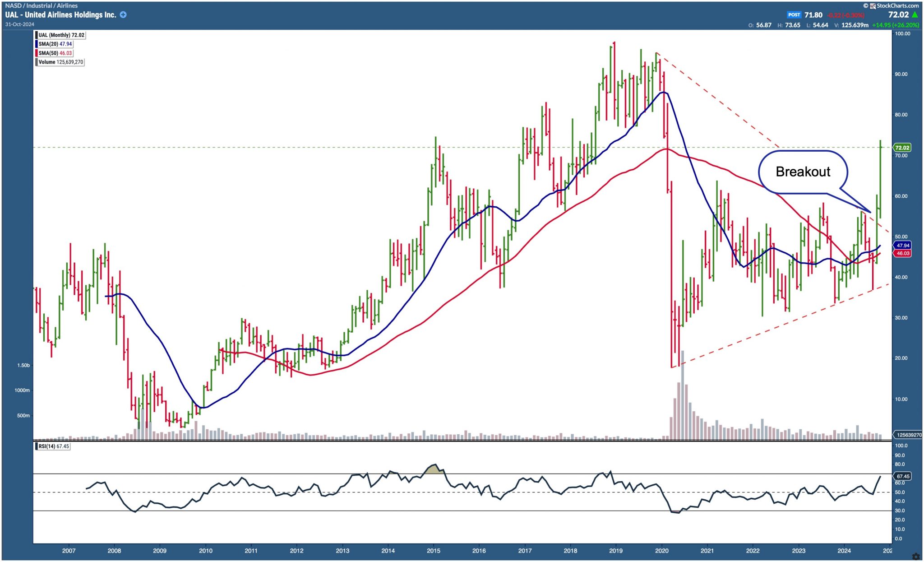Click the low value 54.64
This screenshot has width=924, height=562.
[820, 25]
